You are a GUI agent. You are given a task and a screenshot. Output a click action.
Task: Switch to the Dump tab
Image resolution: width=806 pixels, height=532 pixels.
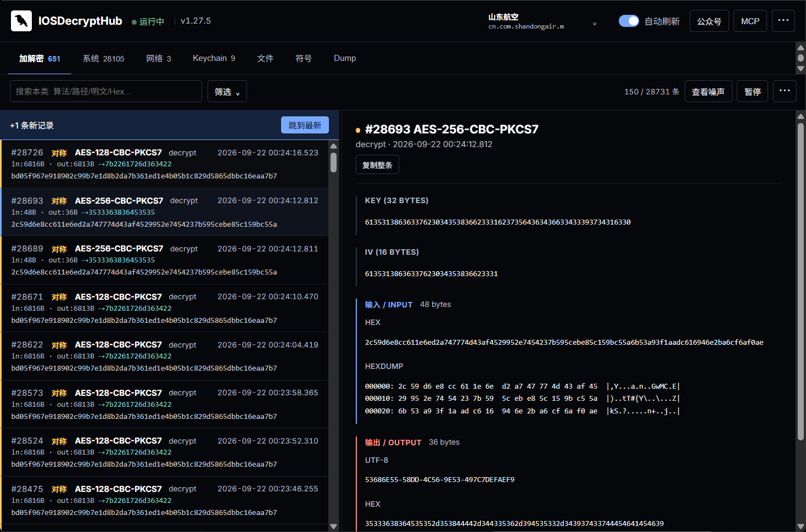[345, 58]
